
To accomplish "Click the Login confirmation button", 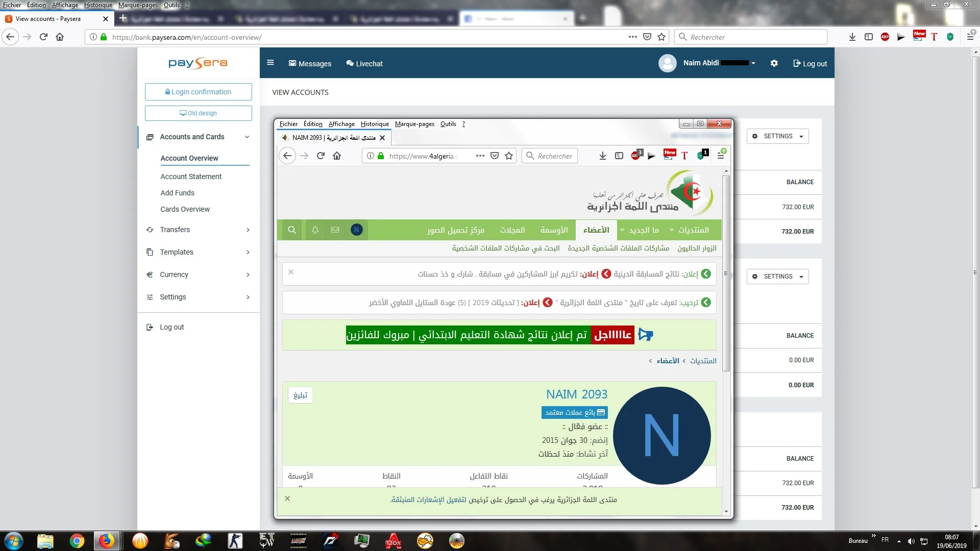I will click(198, 92).
